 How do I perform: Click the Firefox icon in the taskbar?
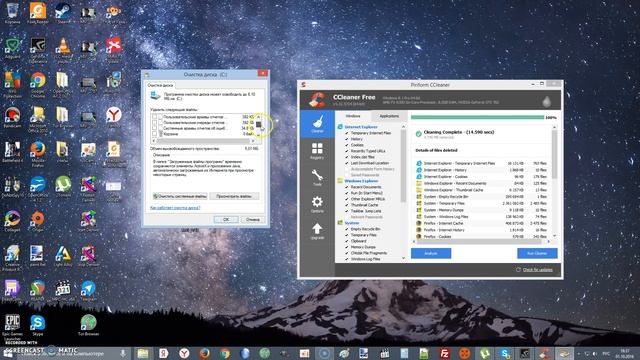(x=204, y=353)
